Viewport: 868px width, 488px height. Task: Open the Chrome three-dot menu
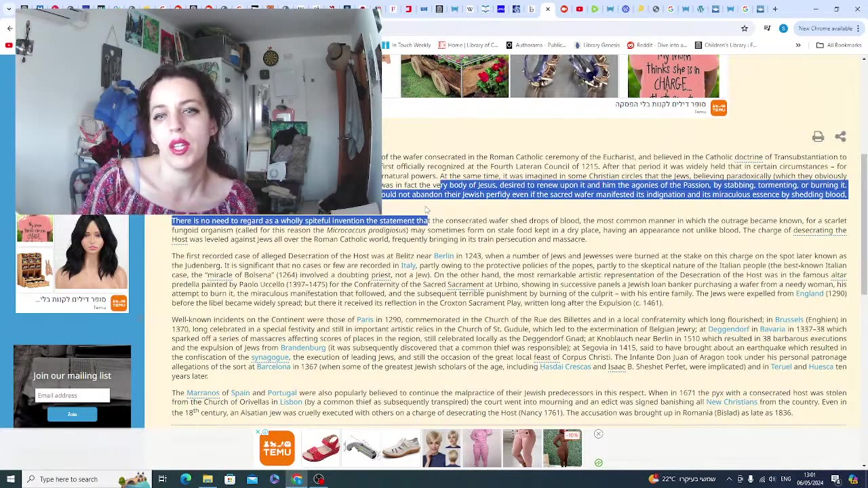(x=859, y=28)
